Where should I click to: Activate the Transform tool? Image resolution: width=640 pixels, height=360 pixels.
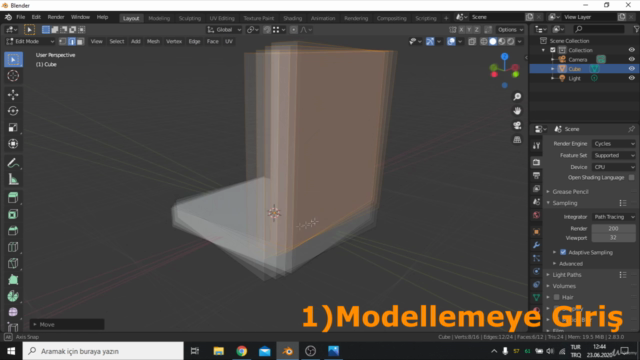13,144
